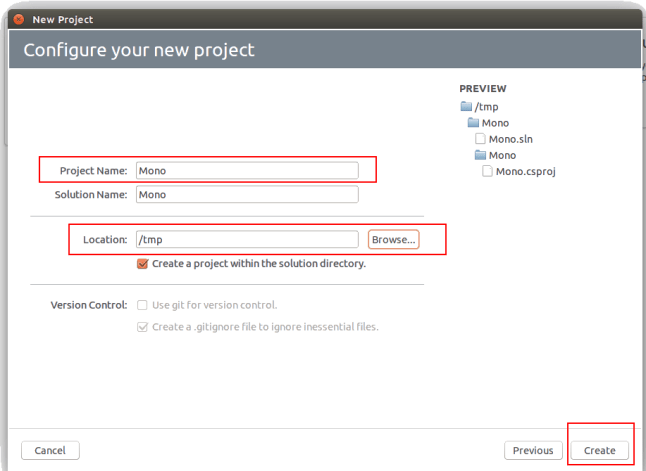Screen dimensions: 646x471
Task: Click the Mono.sln file icon
Action: 481,139
